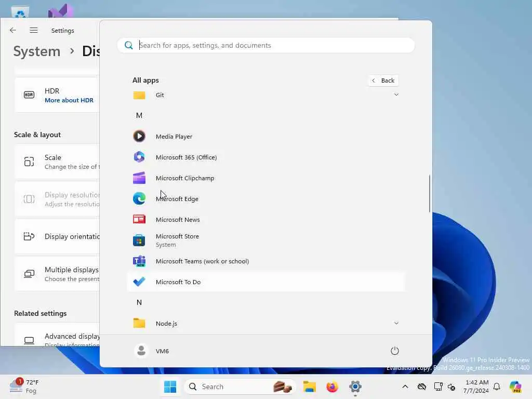This screenshot has height=399, width=532.
Task: Expand the Git folder chevron
Action: point(396,95)
